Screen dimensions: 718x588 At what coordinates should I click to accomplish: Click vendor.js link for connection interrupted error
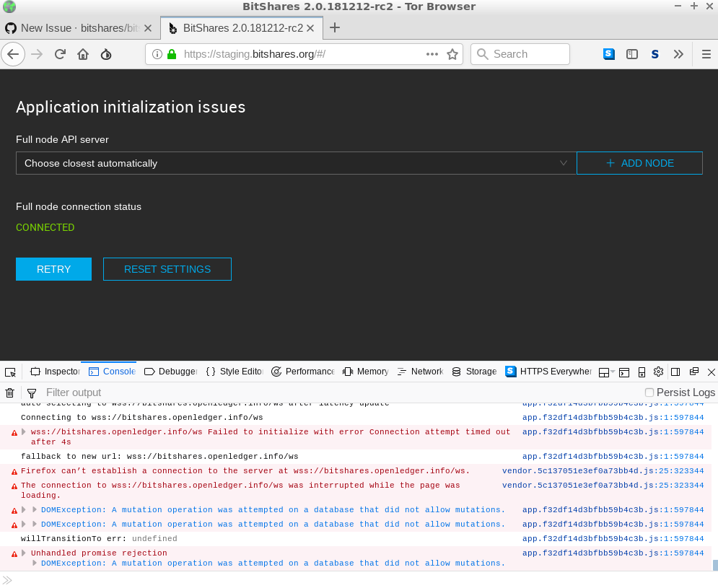(x=603, y=486)
